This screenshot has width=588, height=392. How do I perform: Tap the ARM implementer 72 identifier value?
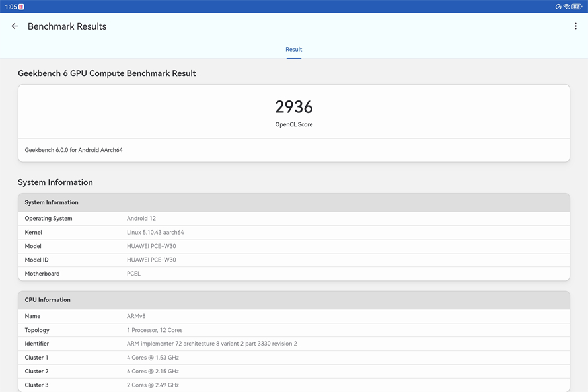click(212, 344)
